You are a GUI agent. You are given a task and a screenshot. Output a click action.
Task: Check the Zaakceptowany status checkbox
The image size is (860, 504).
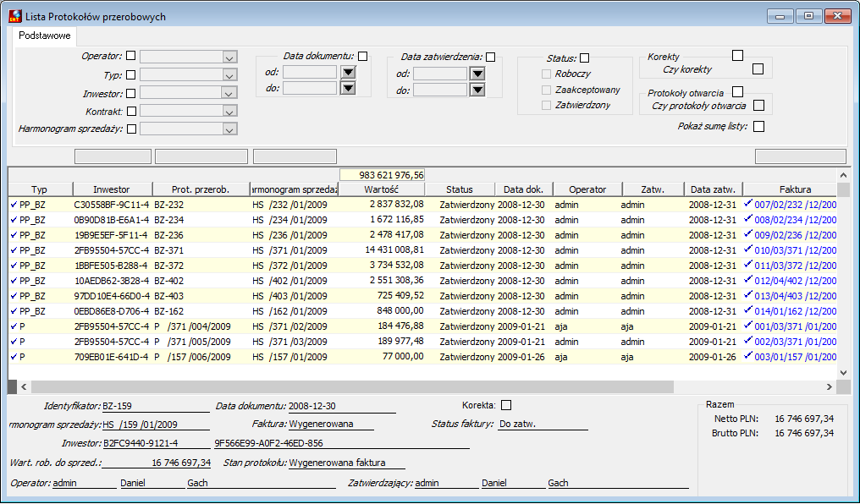click(x=546, y=90)
